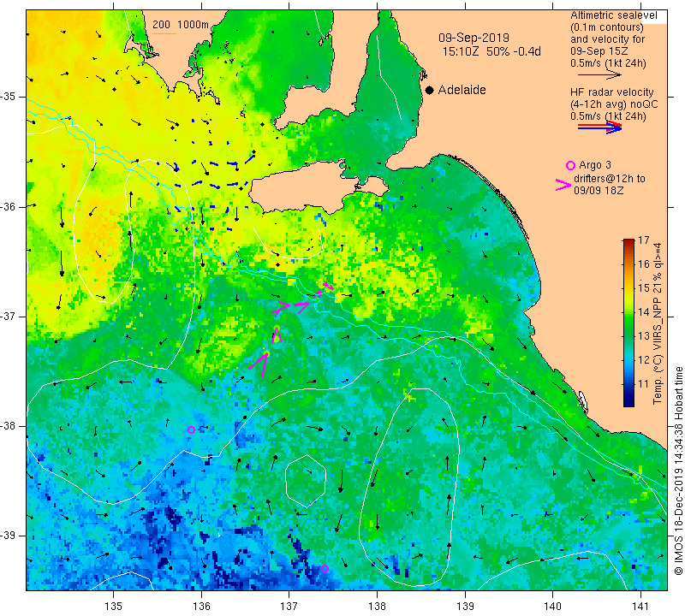Click the red-blue HF radar velocity legend arrow
The image size is (685, 616).
pos(600,127)
